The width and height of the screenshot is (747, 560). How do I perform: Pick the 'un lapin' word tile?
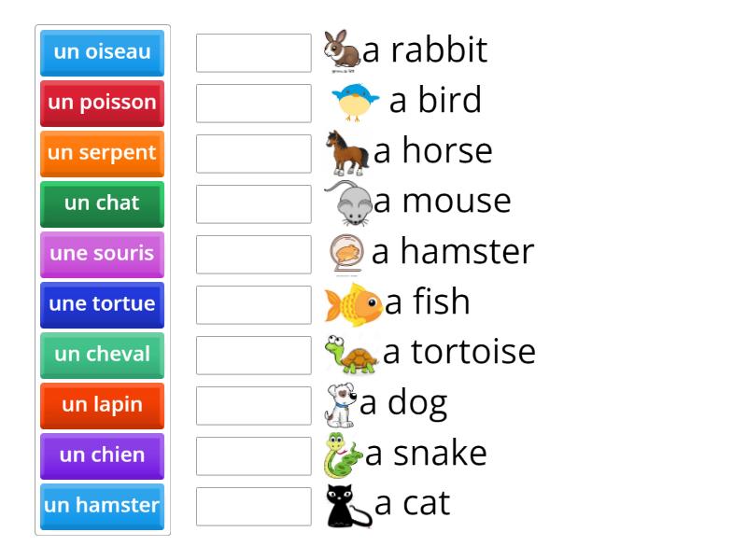(102, 405)
